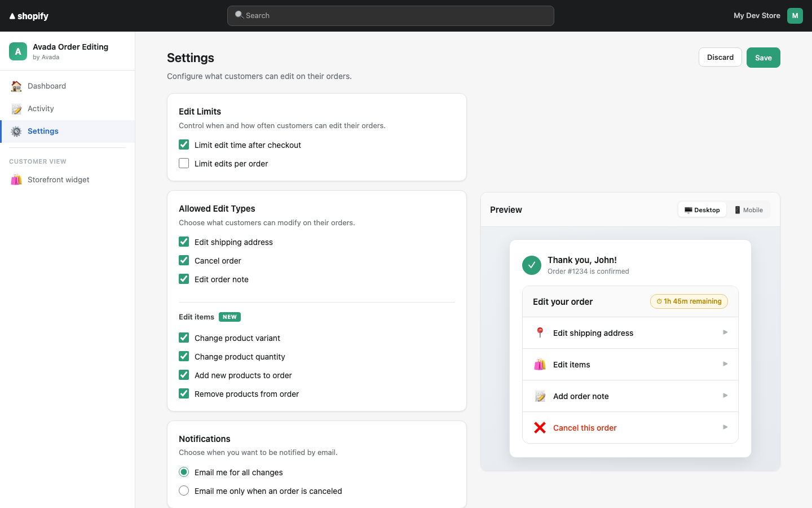Click the Notifications heading
The height and width of the screenshot is (508, 812).
point(205,439)
